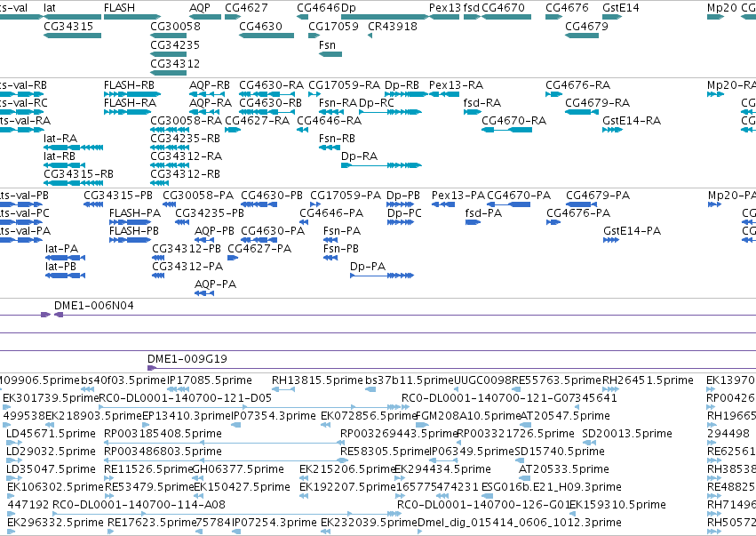756x536 pixels.
Task: Click the RH13815.5prime EST label
Action: click(x=317, y=380)
